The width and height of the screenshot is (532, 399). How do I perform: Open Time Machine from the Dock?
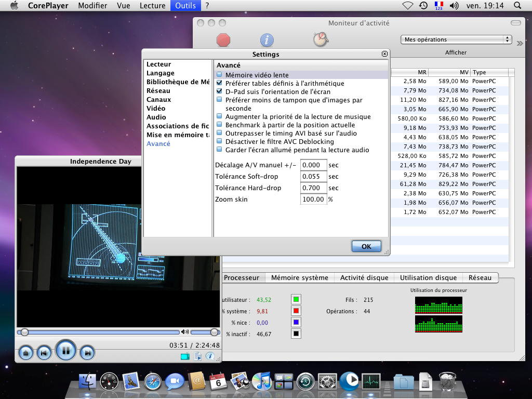pyautogui.click(x=305, y=382)
